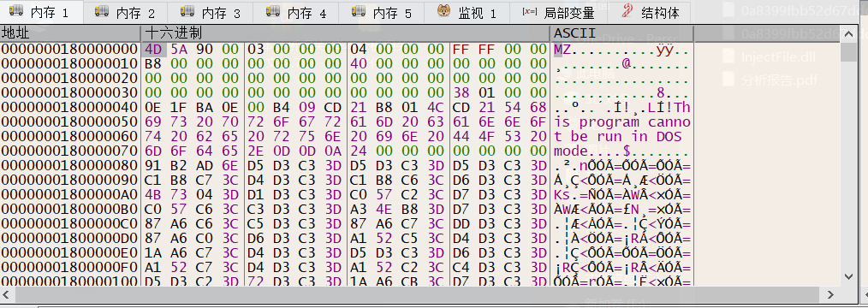Click ASCII text 'MZ' in first row

click(563, 50)
